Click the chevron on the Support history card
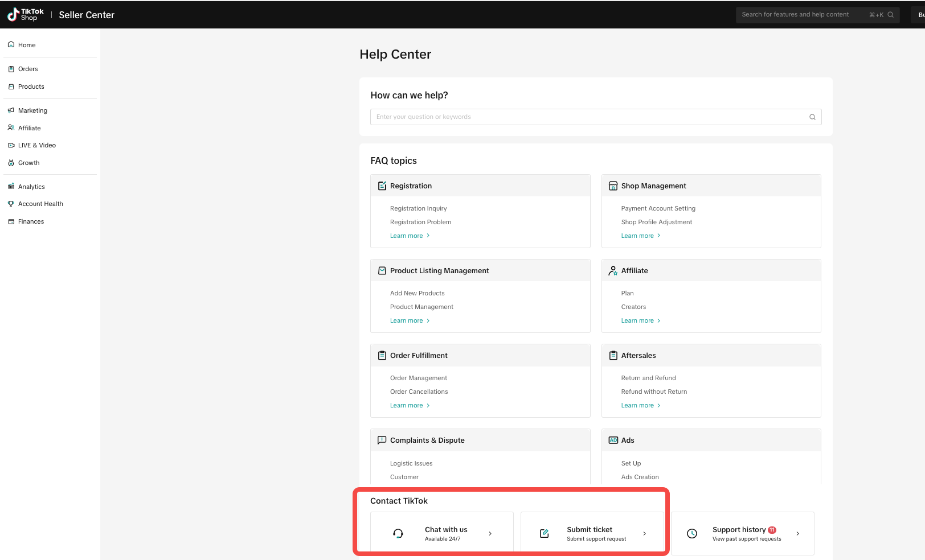Image resolution: width=925 pixels, height=560 pixels. [797, 534]
